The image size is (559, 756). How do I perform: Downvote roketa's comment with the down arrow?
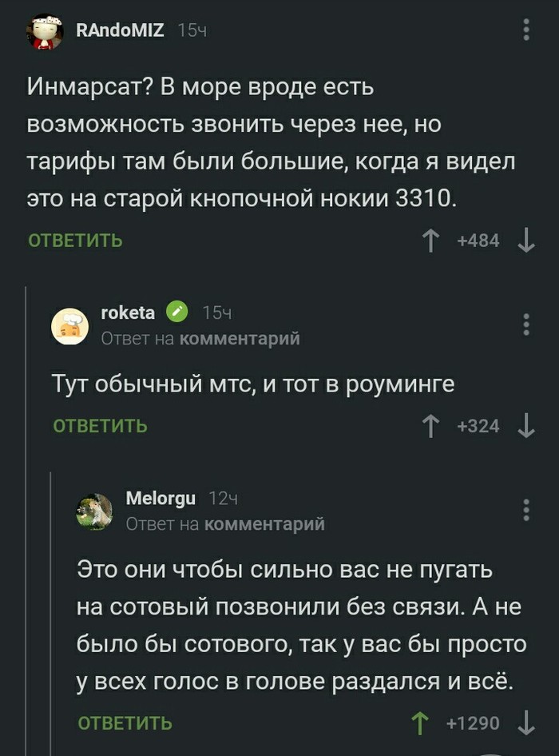pos(525,427)
